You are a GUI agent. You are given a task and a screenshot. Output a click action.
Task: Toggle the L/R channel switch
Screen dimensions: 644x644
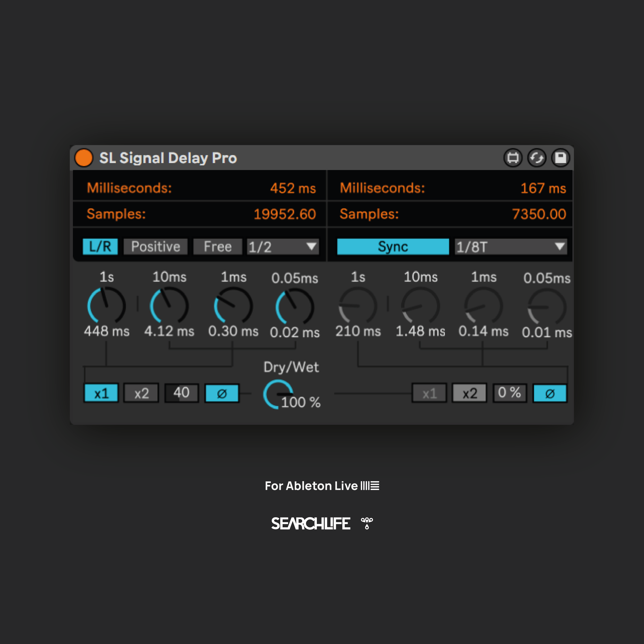(x=100, y=247)
